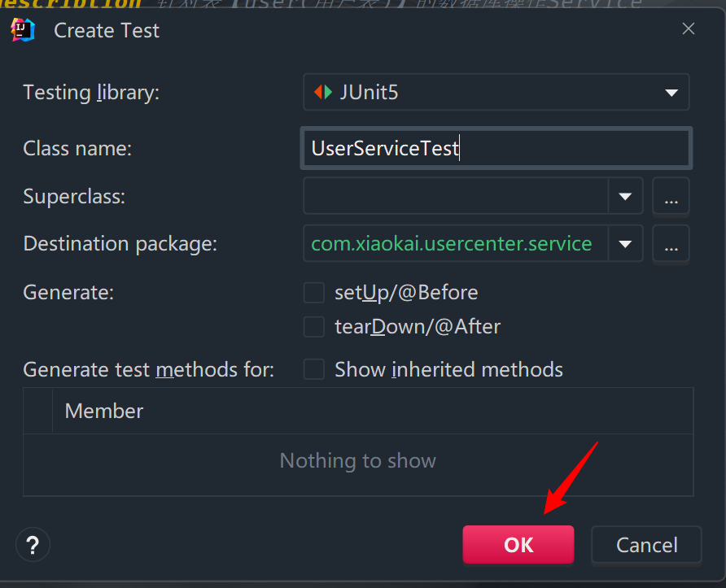Screen dimensions: 726x588
Task: Click the Superclass input field
Action: [x=456, y=196]
